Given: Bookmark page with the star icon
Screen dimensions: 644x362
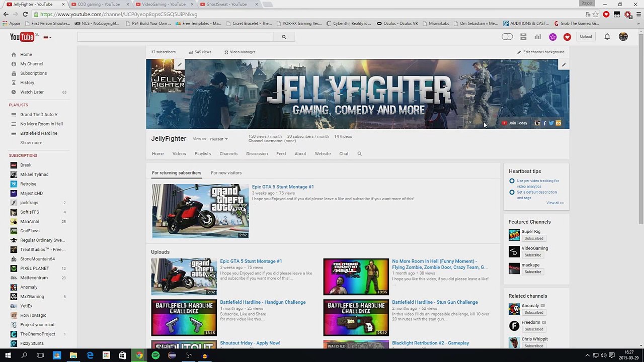Looking at the screenshot, I should pos(596,15).
